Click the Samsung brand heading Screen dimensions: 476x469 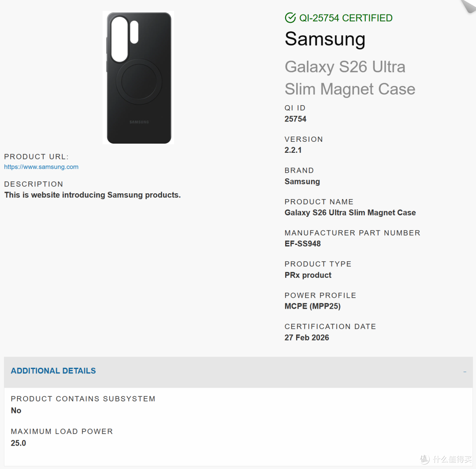[325, 39]
